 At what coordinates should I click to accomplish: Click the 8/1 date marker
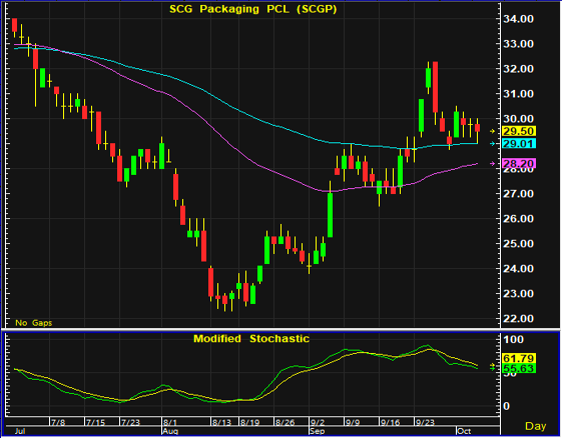(170, 422)
